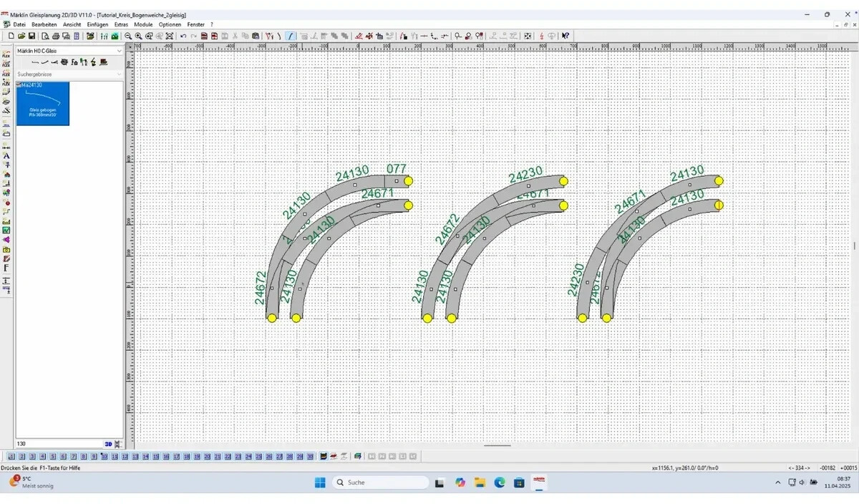Click the 077 track label
The width and height of the screenshot is (859, 504).
point(397,170)
